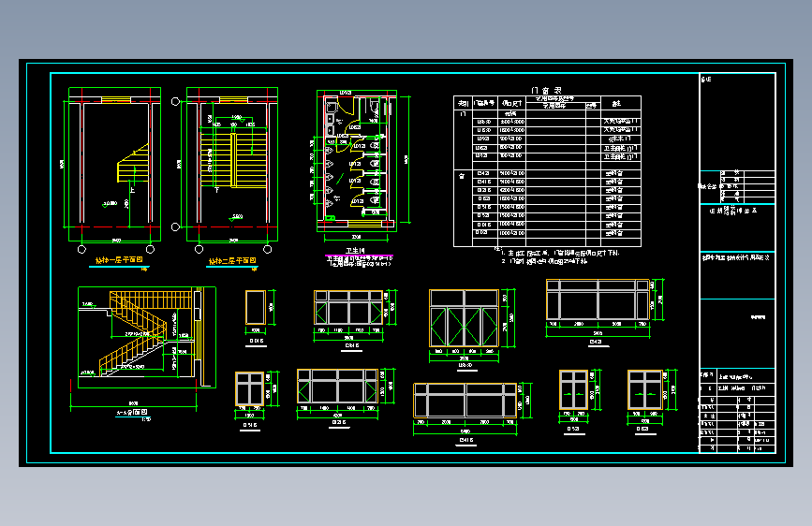Select the C4115 wide window elevation

[465, 401]
